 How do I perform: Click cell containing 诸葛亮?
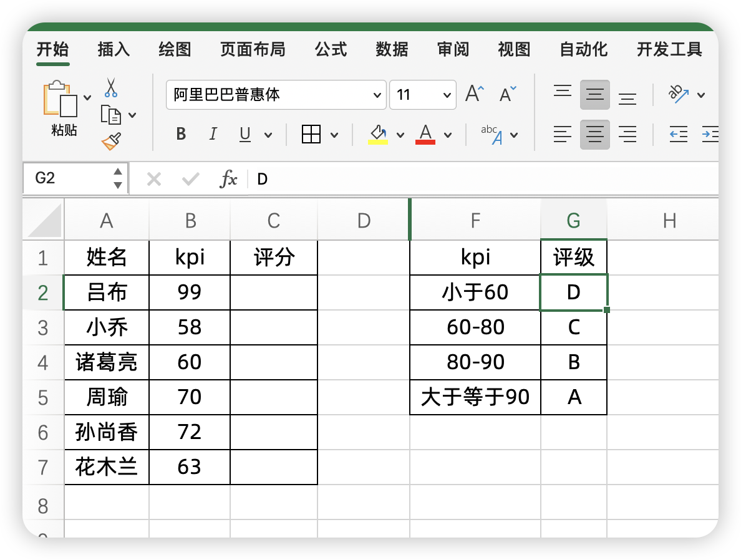pyautogui.click(x=107, y=362)
